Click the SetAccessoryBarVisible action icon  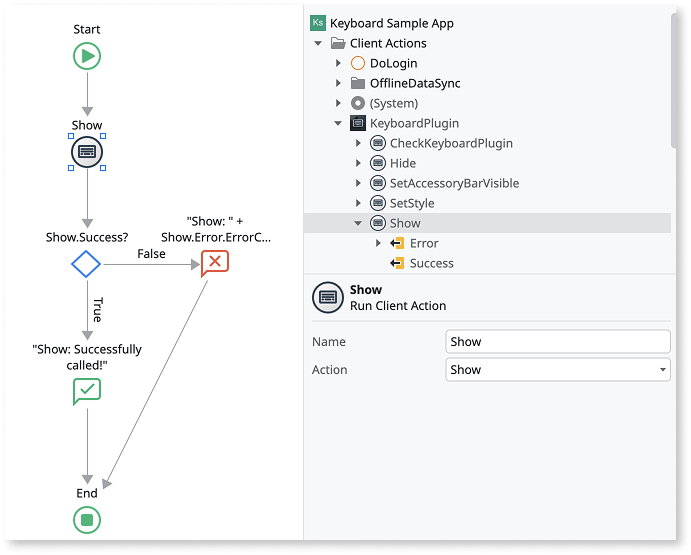(x=378, y=183)
